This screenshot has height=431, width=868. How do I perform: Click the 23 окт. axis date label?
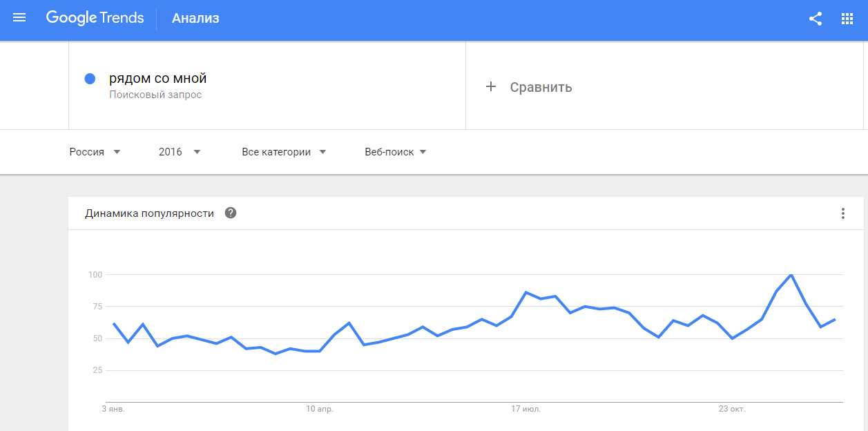point(732,409)
